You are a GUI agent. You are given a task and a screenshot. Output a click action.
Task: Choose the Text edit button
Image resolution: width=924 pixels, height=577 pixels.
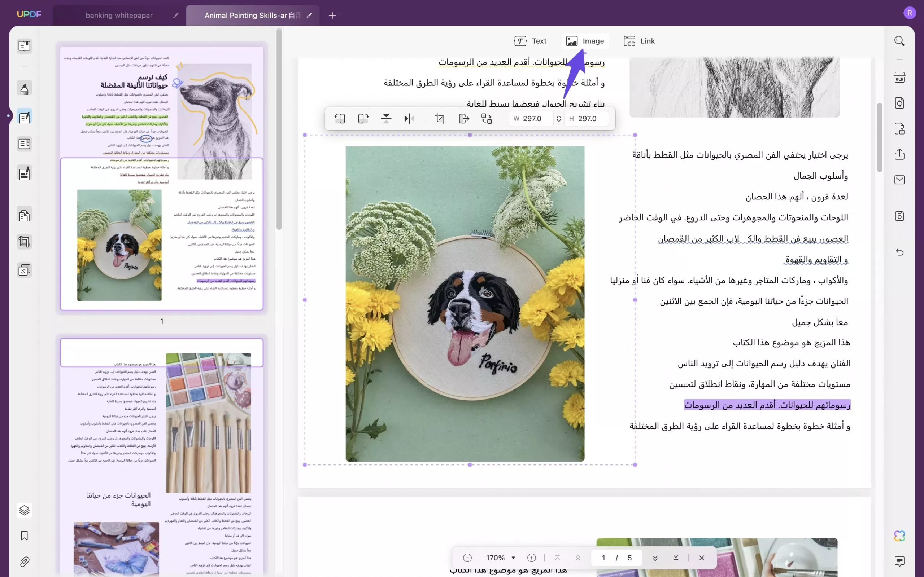530,41
